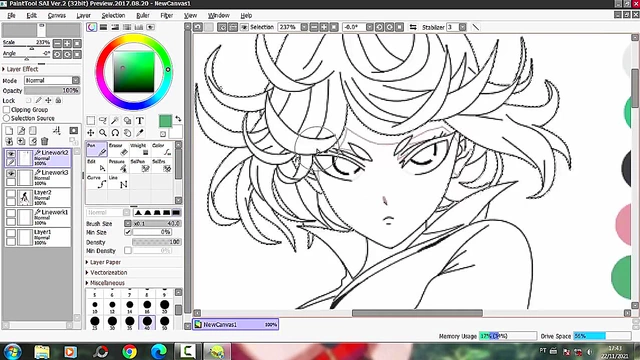Select the Hand pan tool
The width and height of the screenshot is (640, 360).
(x=127, y=133)
